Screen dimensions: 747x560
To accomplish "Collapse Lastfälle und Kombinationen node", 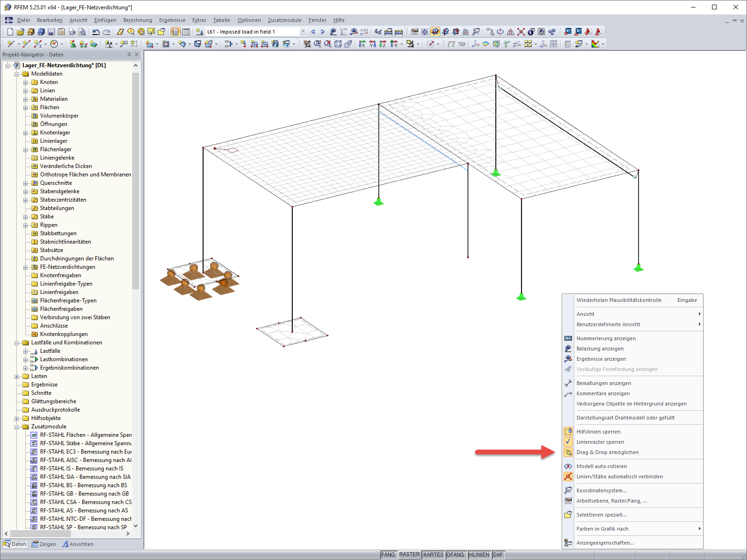I will (17, 343).
